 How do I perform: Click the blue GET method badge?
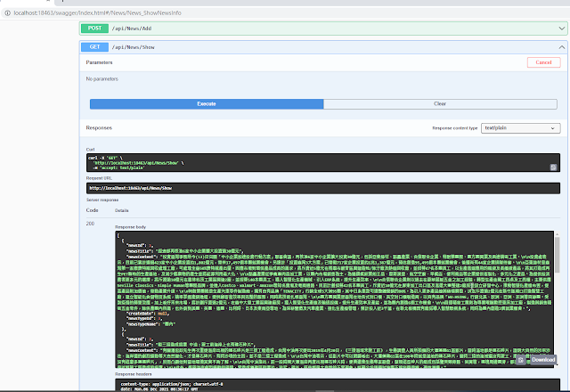[x=94, y=47]
